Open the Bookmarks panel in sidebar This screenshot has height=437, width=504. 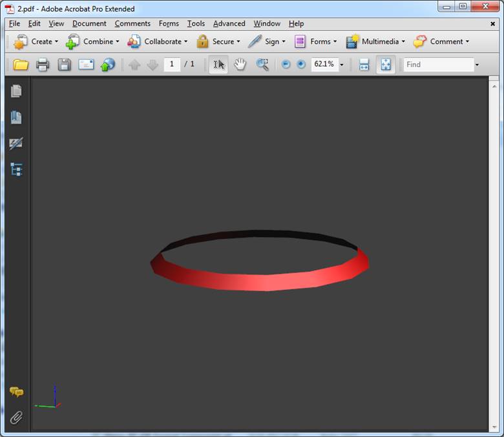[16, 117]
